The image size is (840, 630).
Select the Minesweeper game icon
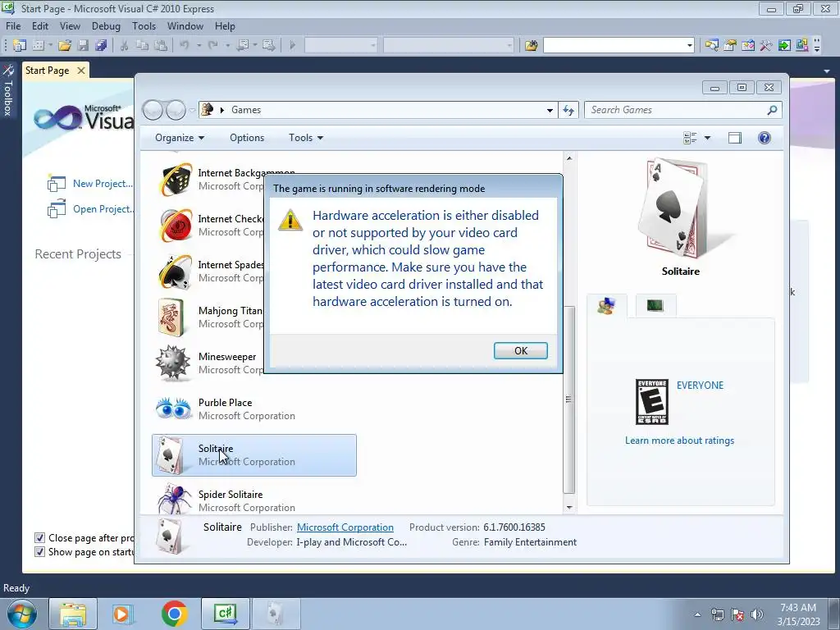click(x=173, y=363)
